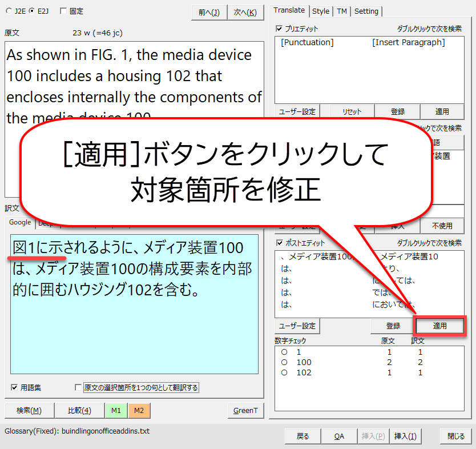This screenshot has width=476, height=449.
Task: Click the orange M2 button
Action: coord(139,410)
